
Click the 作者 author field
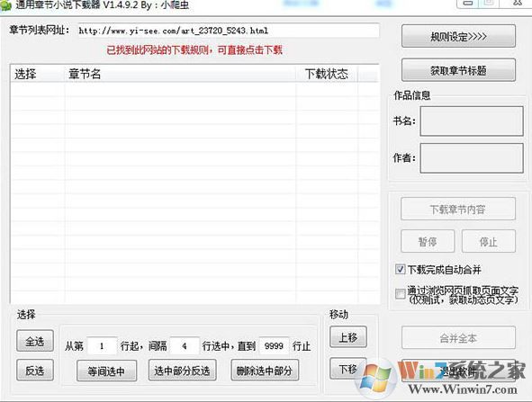tap(472, 158)
